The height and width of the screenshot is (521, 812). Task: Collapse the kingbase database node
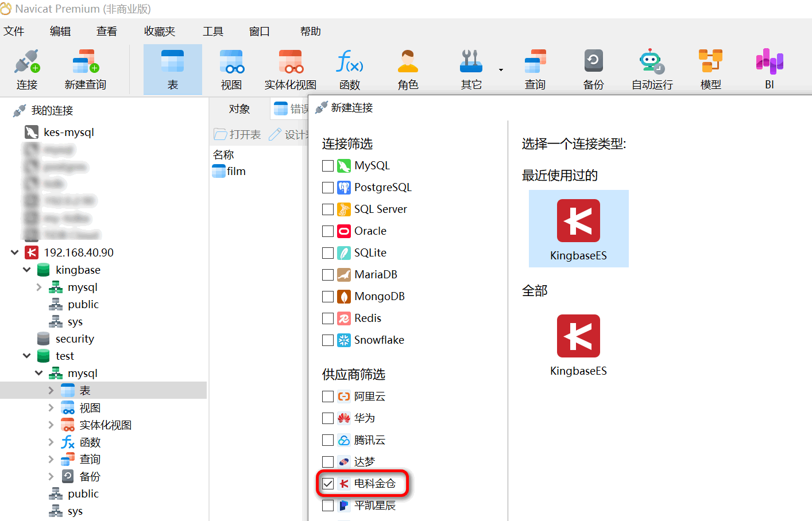[26, 270]
